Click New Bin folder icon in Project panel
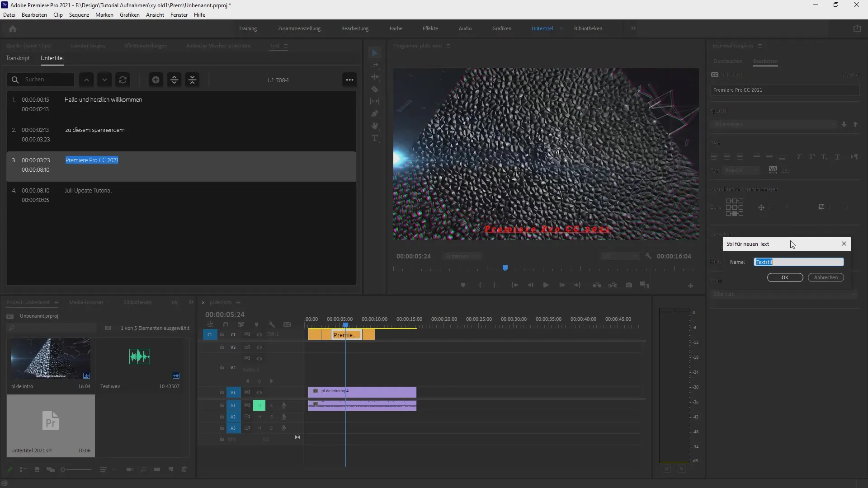 [x=157, y=469]
